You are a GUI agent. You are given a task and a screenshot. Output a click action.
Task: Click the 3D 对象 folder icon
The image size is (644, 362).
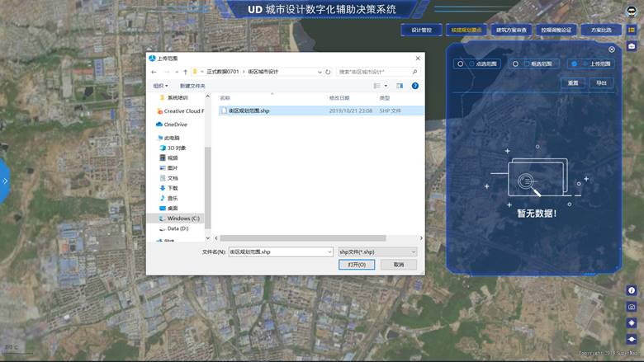click(163, 148)
